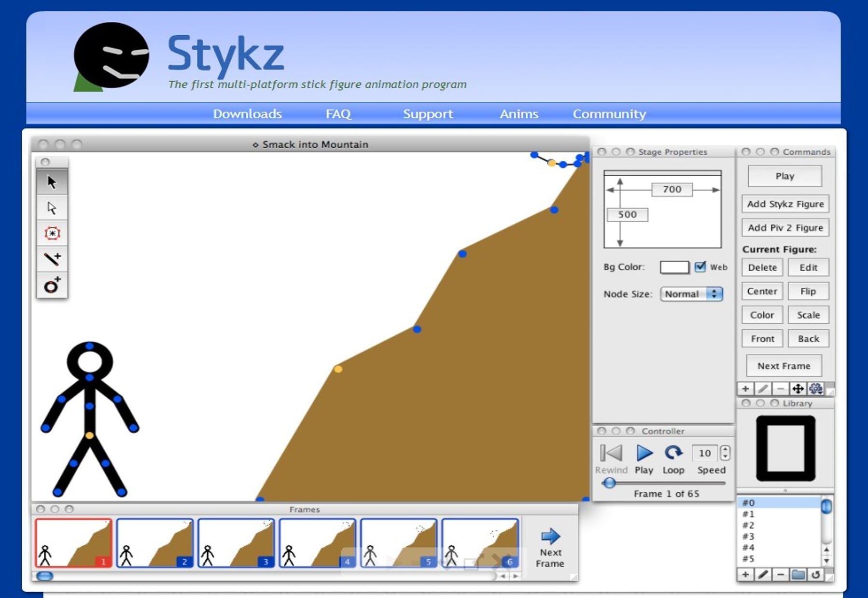Screen dimensions: 868x598
Task: Select the Add Circle segment tool
Action: (52, 285)
